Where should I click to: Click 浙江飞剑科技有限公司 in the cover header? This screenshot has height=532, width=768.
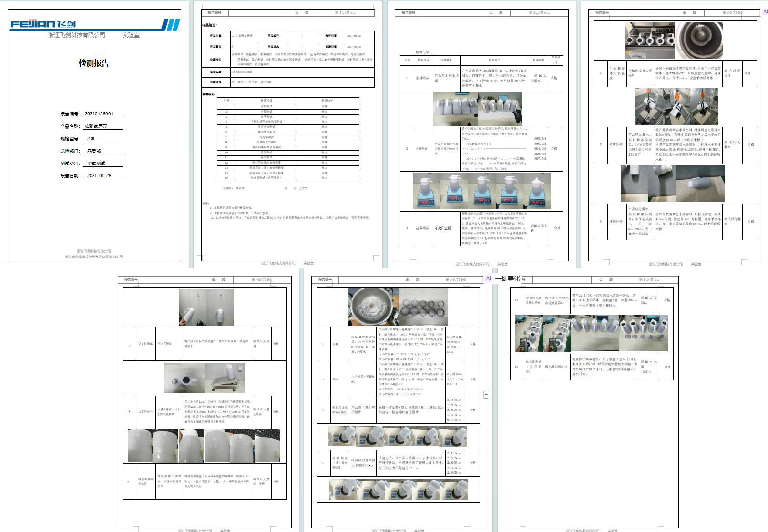coord(77,35)
